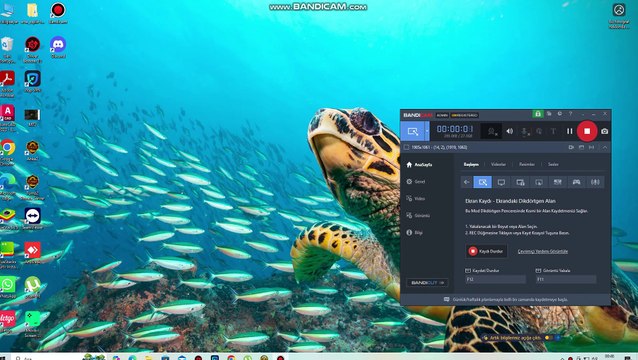
Task: Click the capture size text 1905x1061
Action: coord(439,147)
